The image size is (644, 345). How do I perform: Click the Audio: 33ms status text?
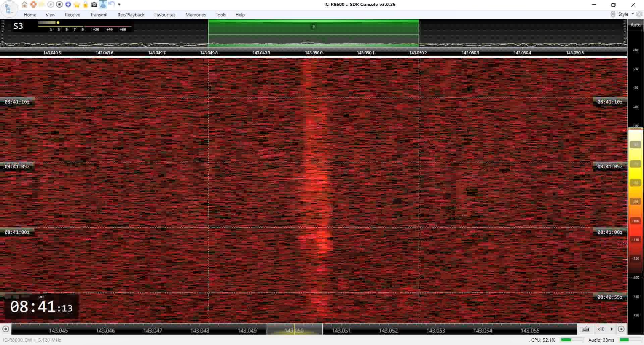[601, 340]
